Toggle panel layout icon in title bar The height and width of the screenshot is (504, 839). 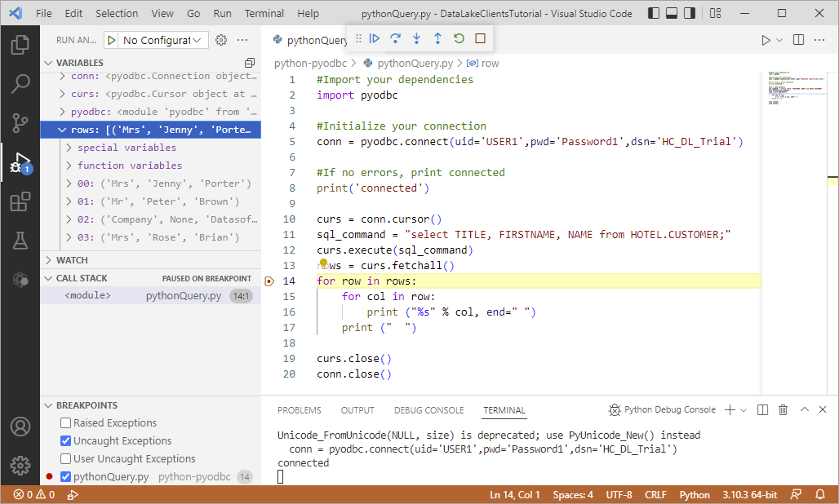(x=672, y=13)
